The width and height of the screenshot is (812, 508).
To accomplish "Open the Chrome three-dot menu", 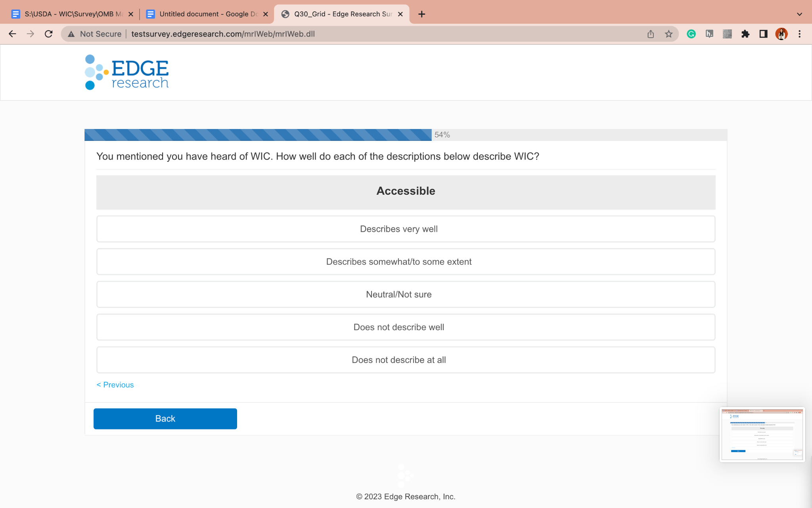I will coord(799,34).
